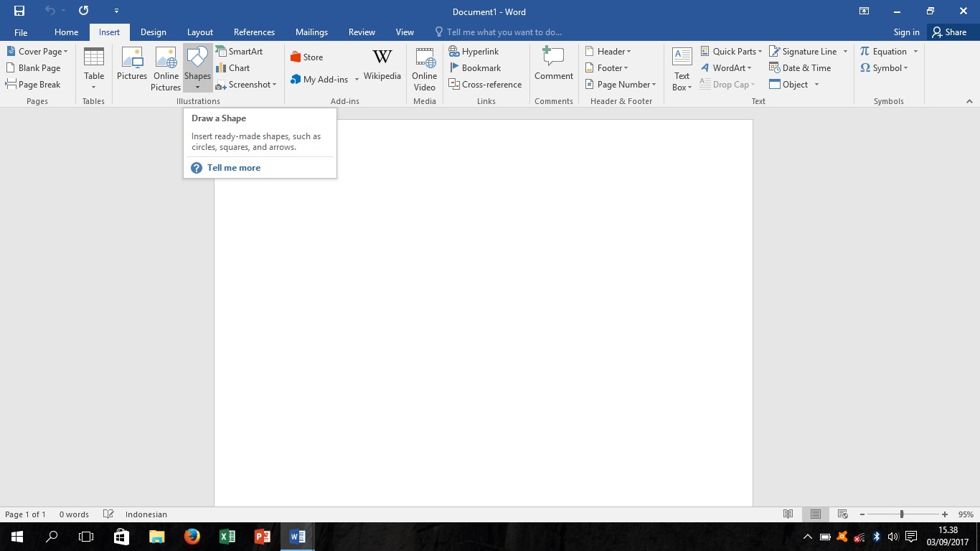Open the WordArt gallery

coord(726,68)
